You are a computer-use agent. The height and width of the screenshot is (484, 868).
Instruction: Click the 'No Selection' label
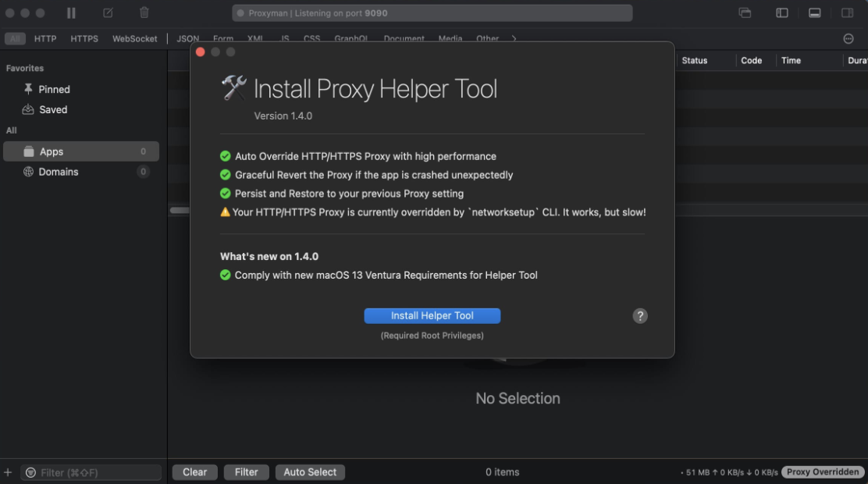(x=518, y=398)
